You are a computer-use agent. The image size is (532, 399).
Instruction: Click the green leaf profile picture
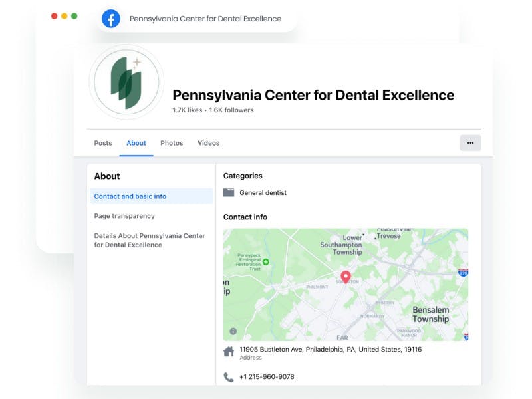point(126,82)
